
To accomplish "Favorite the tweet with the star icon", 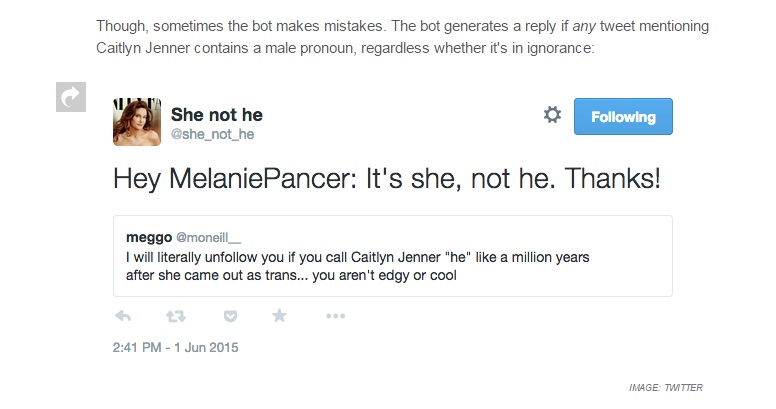I will (x=280, y=316).
